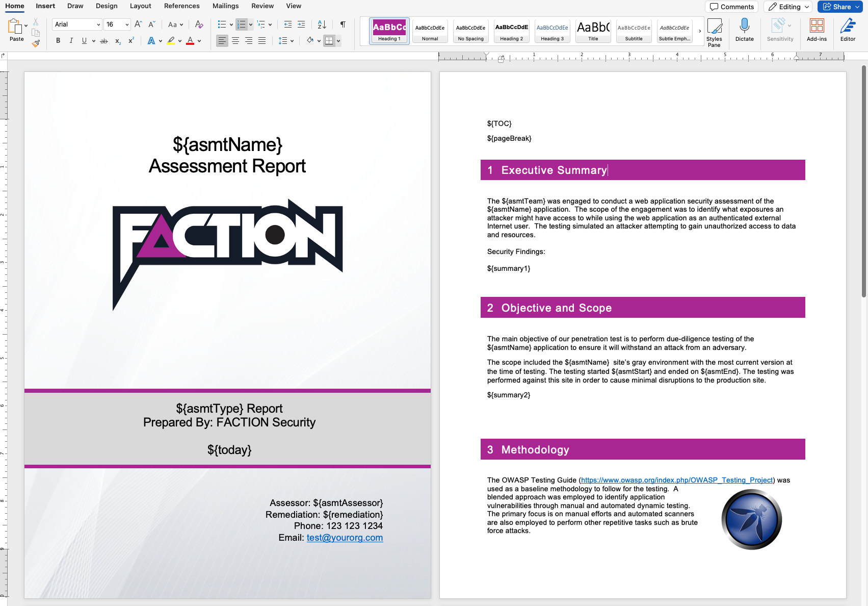Screen dimensions: 868x606
Task: Toggle strikethrough text formatting
Action: (104, 41)
